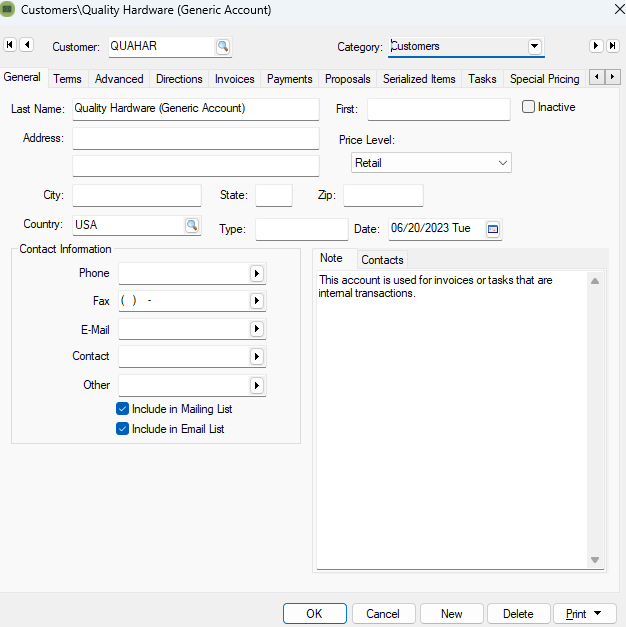Switch to the Terms tab

tap(68, 79)
